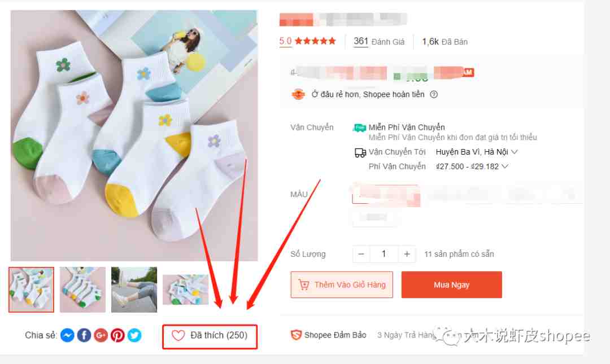
Task: Expand the Phí Vận Chuyển fee dropdown
Action: (x=472, y=166)
